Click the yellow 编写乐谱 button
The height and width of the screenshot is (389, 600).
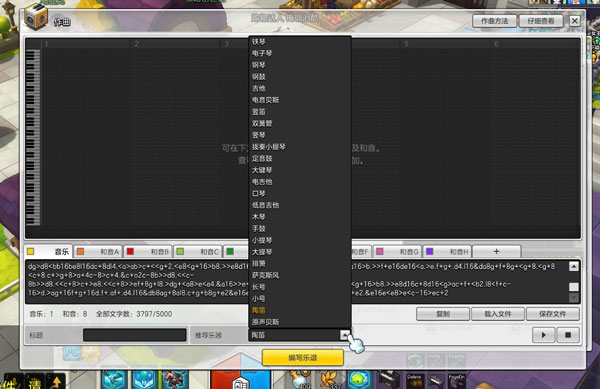303,358
